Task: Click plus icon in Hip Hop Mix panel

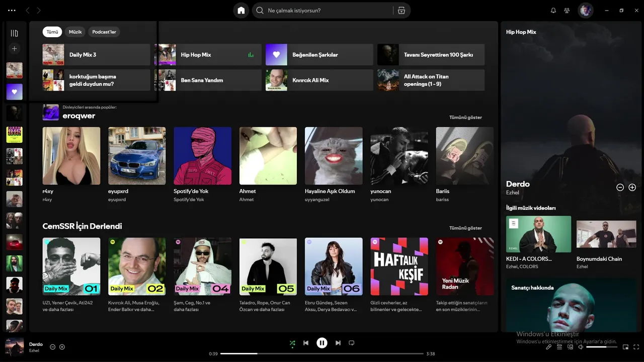Action: tap(632, 188)
